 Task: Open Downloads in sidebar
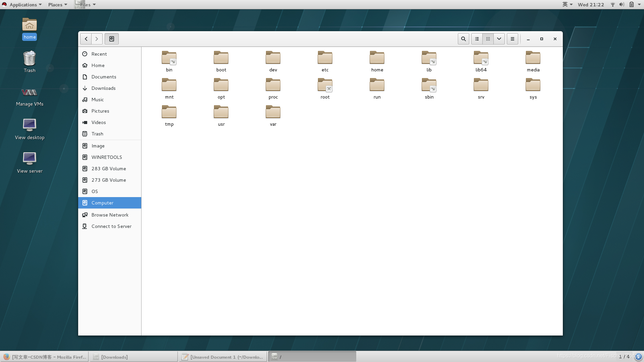(x=110, y=88)
